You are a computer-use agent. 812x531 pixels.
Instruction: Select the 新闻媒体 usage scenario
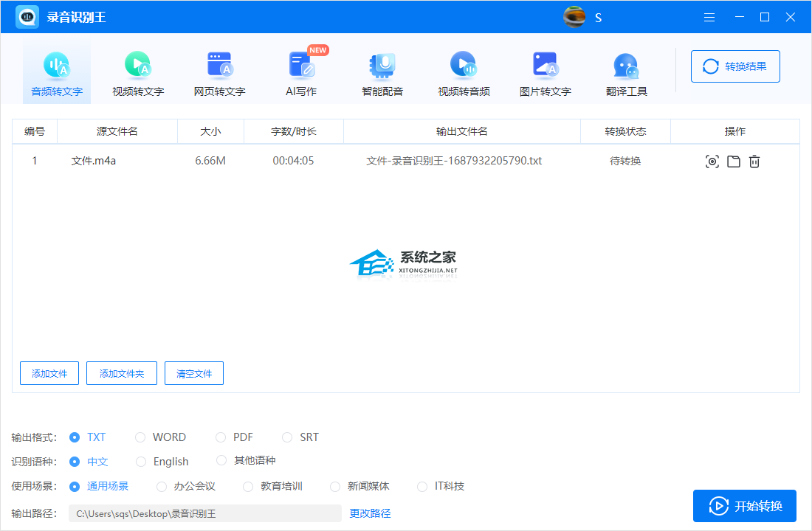tap(336, 487)
